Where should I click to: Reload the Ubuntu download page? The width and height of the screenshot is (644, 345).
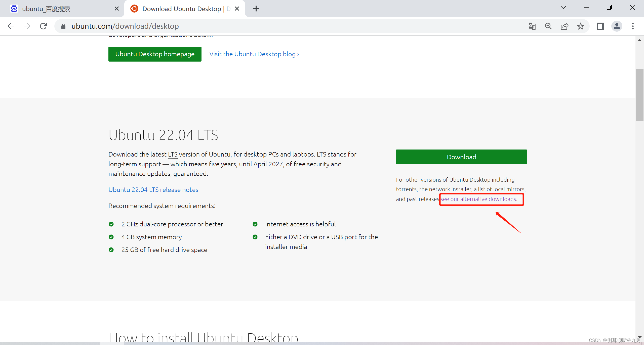point(43,26)
